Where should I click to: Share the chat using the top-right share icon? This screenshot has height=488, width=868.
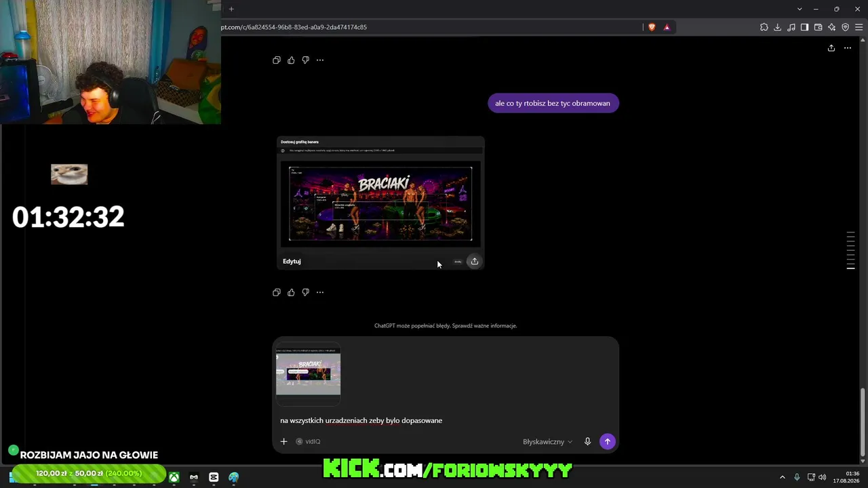coord(831,48)
